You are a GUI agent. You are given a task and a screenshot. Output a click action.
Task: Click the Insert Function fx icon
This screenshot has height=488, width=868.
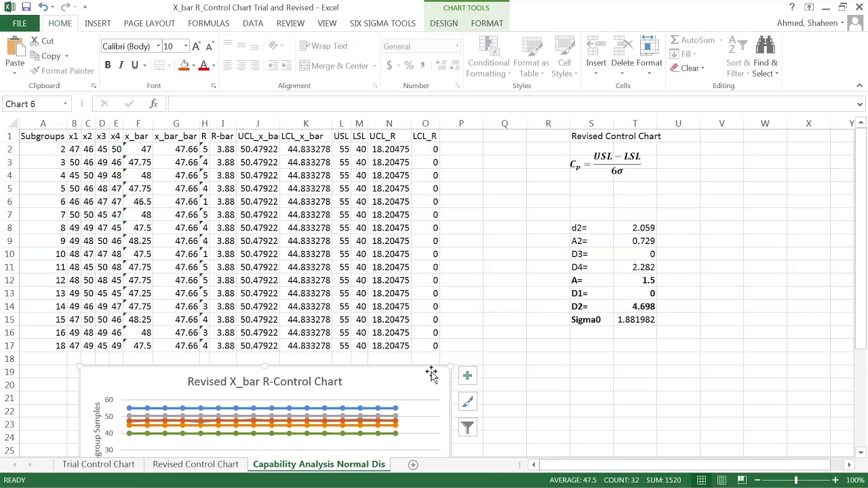click(x=153, y=104)
